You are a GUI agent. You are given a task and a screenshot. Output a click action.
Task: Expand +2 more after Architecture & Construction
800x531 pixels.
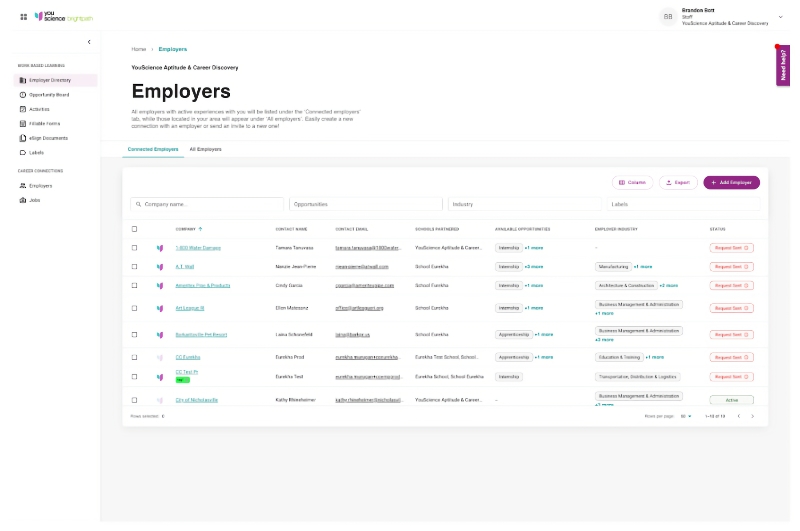(x=668, y=286)
